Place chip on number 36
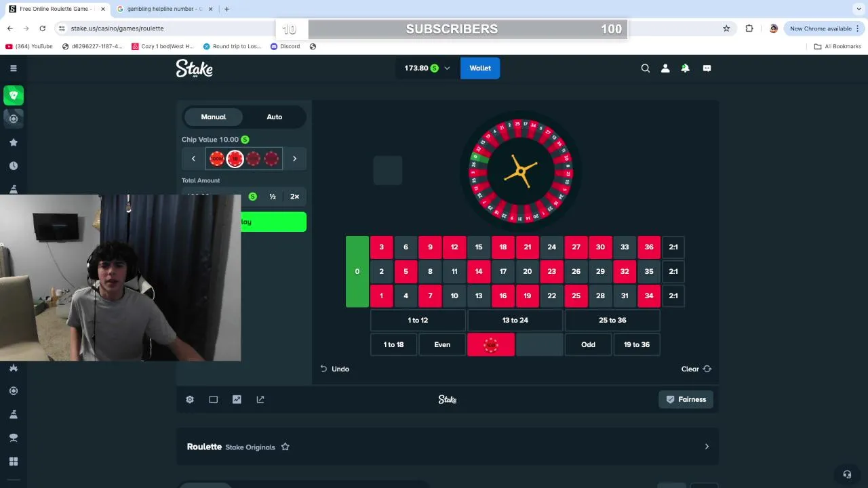868x488 pixels. [x=649, y=247]
